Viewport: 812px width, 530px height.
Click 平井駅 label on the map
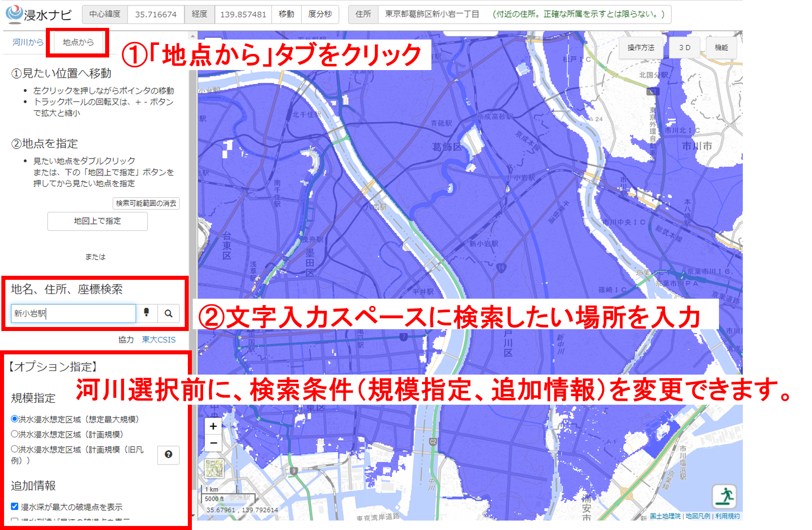click(x=423, y=291)
